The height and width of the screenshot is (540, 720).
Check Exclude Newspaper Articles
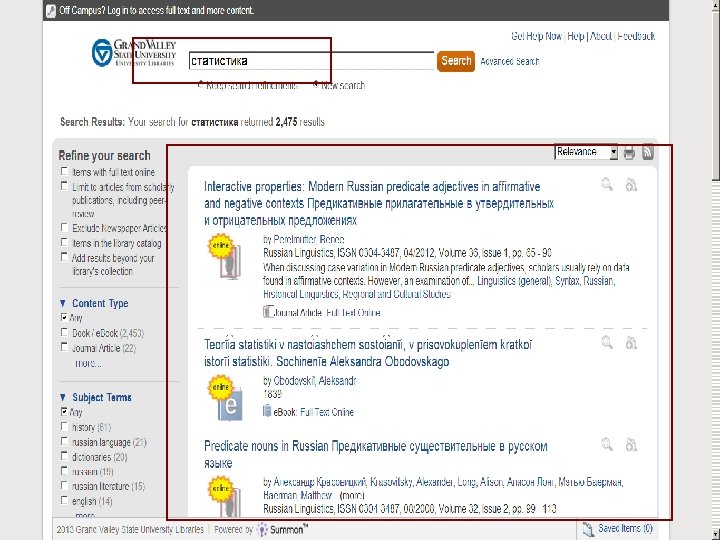tap(64, 227)
